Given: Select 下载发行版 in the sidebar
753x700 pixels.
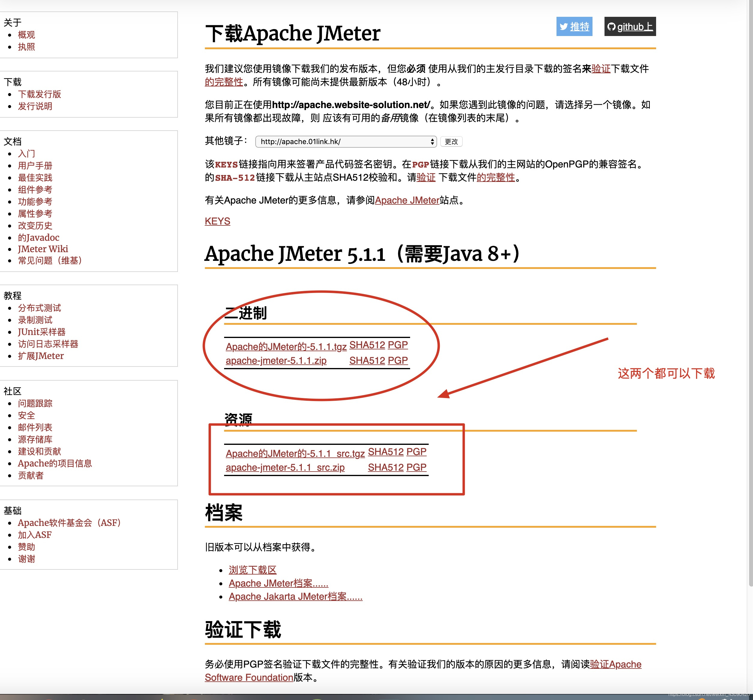Looking at the screenshot, I should (39, 94).
